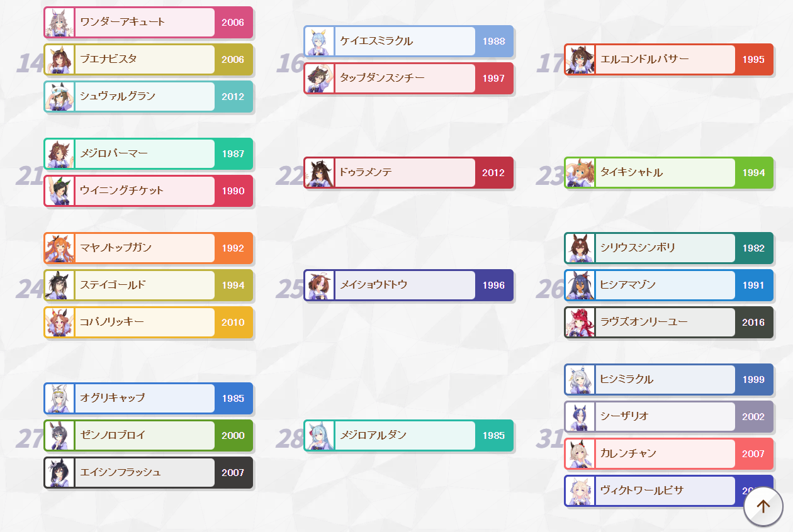This screenshot has height=532, width=793.
Task: Open ケイエスミラクル character card
Action: 408,41
